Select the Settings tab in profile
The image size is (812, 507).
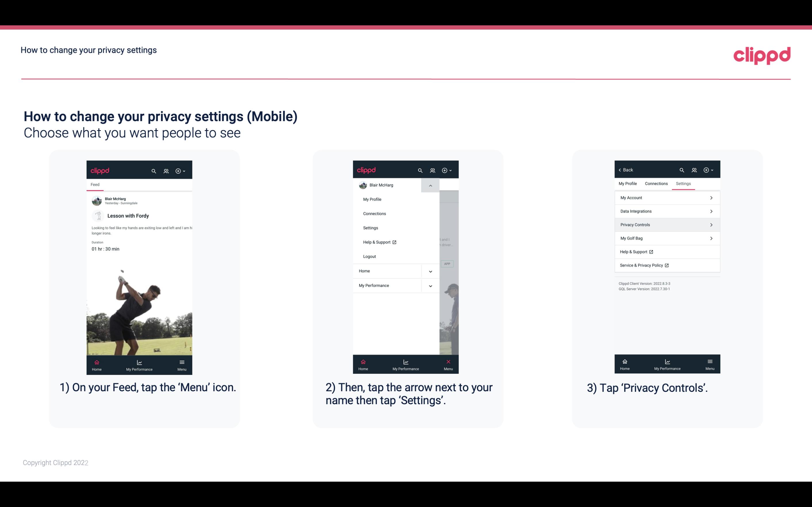click(683, 183)
